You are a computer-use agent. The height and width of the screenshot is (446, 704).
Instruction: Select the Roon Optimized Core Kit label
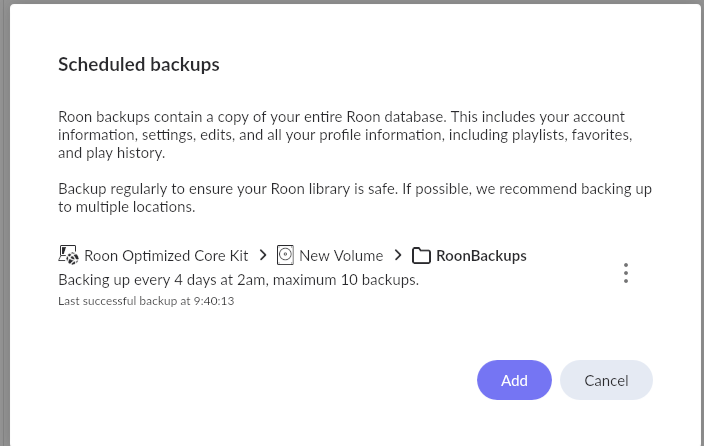coord(166,256)
